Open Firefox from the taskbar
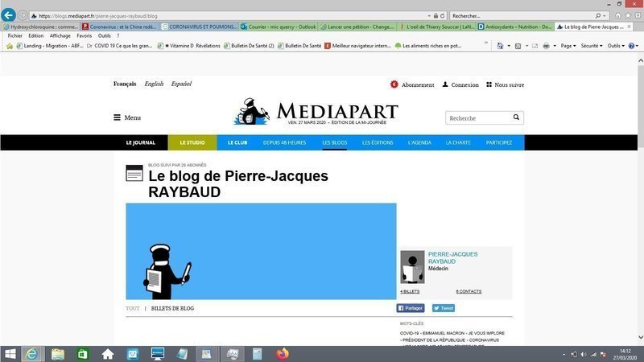 pos(282,353)
